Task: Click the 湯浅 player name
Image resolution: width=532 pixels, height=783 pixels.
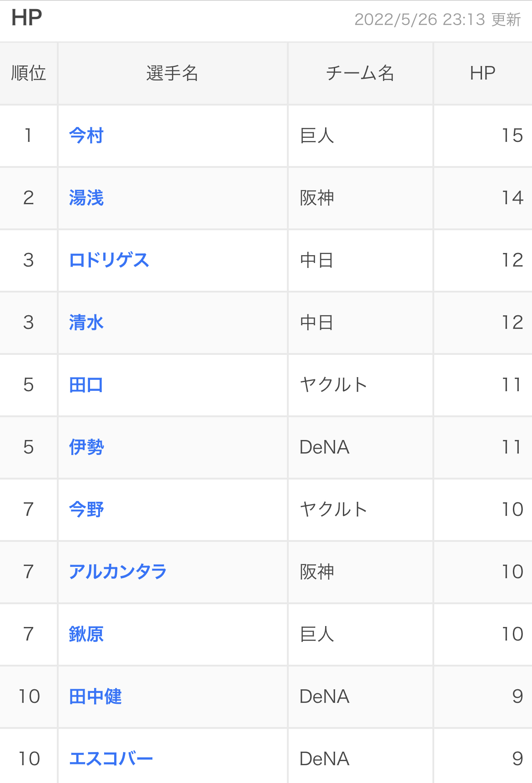Action: [86, 198]
